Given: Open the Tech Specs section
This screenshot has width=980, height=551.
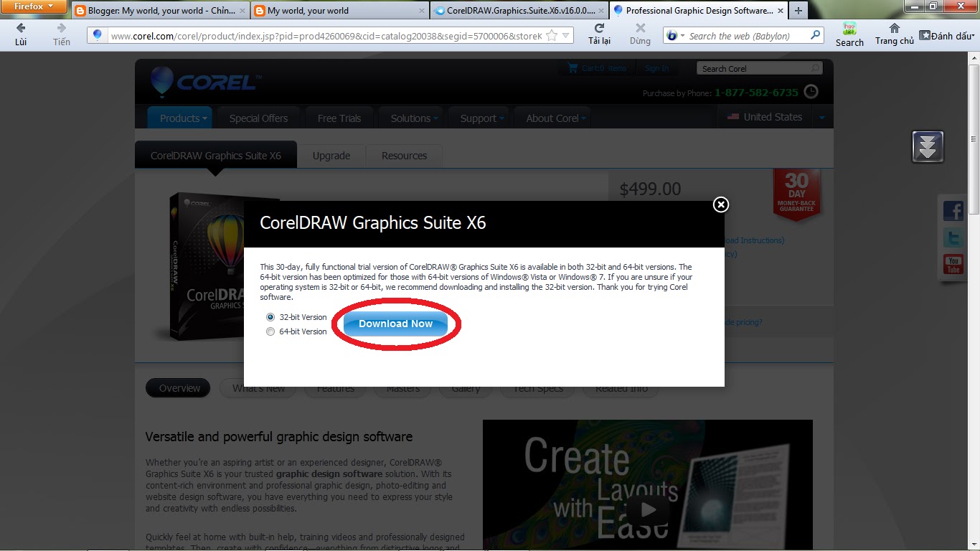Looking at the screenshot, I should pos(538,388).
